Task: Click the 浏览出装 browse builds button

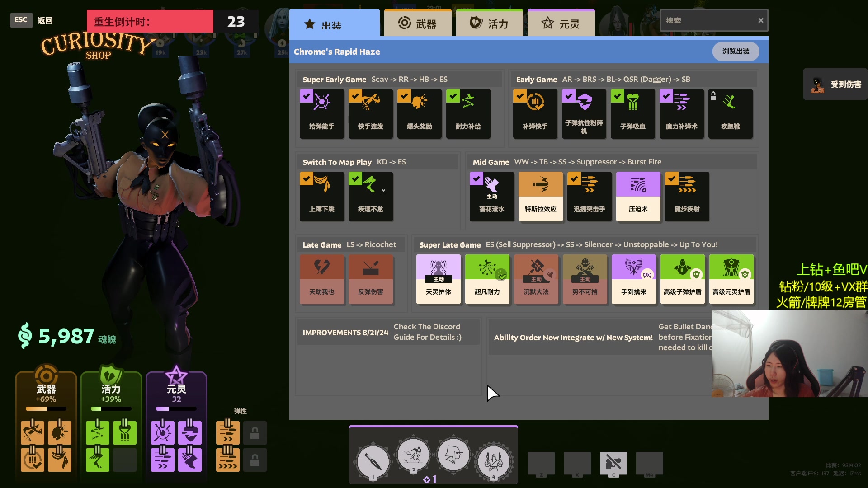Action: click(736, 51)
